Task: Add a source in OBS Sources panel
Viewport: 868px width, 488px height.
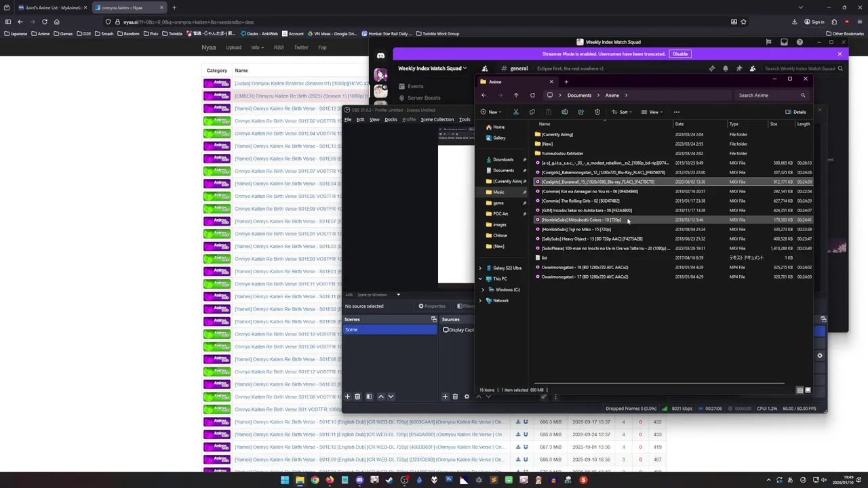Action: tap(445, 396)
